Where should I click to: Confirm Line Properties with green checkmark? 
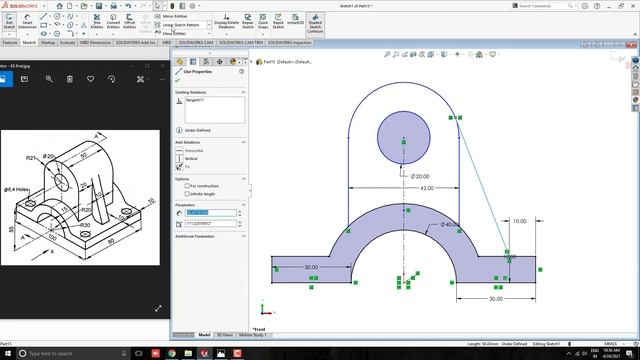coord(178,80)
